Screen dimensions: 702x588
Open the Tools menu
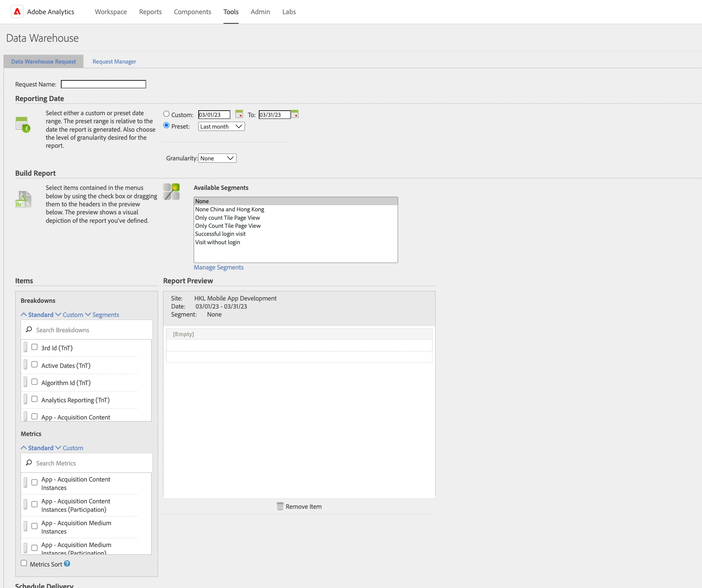231,12
